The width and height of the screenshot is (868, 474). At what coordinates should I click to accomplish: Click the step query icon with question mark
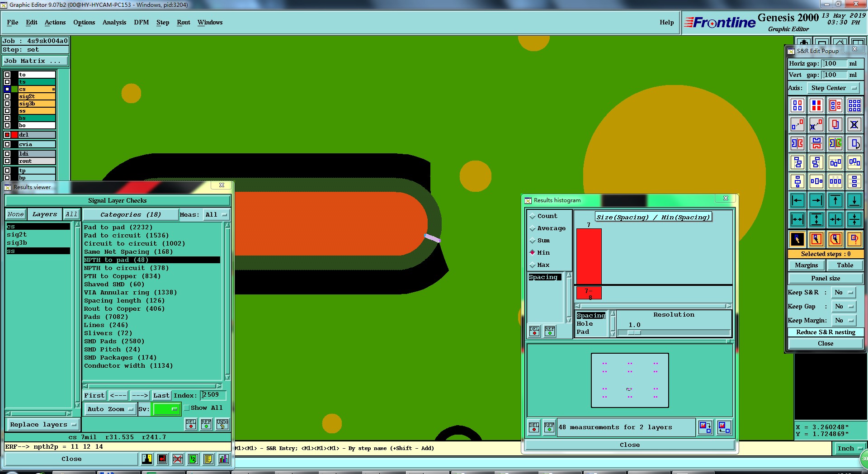point(854,239)
